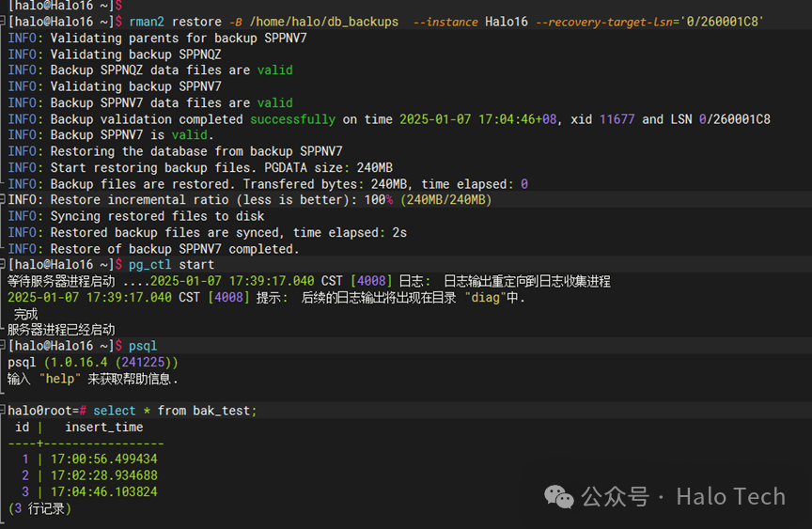Screen dimensions: 812x529
Task: Click table name 'bak_test;'
Action: (225, 411)
